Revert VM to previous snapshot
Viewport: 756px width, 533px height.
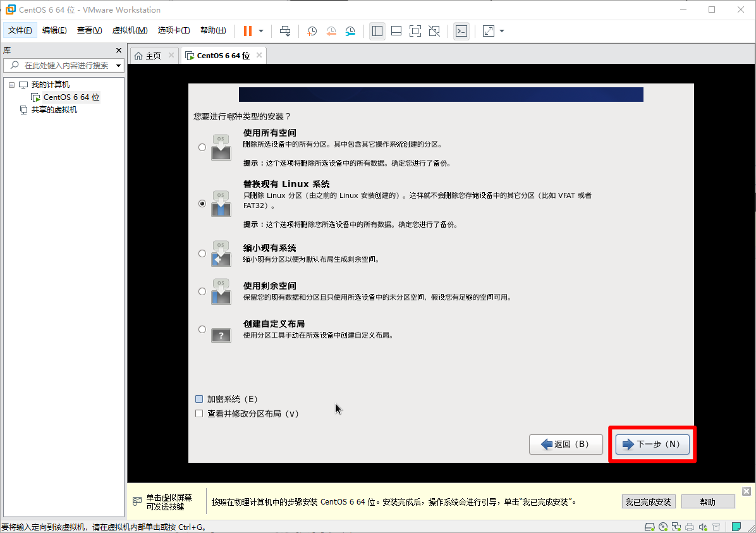tap(331, 31)
